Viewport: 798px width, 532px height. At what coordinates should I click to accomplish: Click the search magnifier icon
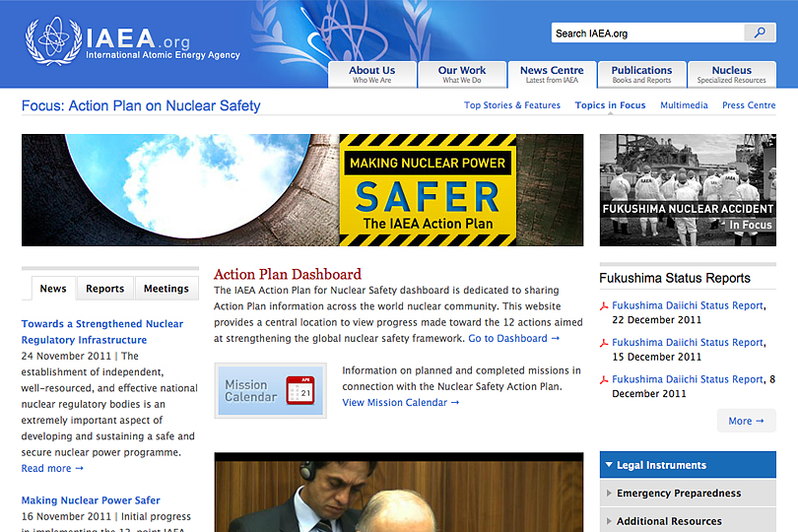[x=759, y=33]
